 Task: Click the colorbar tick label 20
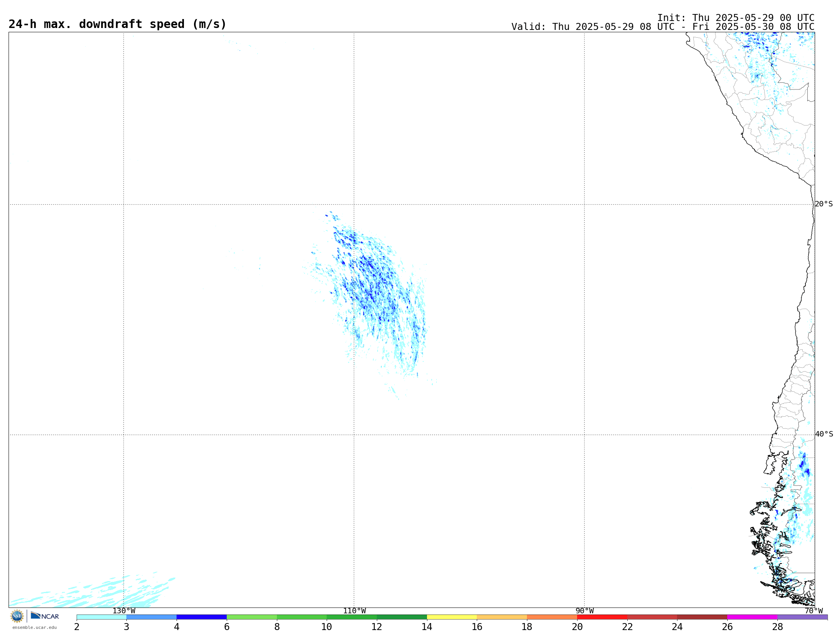[577, 627]
